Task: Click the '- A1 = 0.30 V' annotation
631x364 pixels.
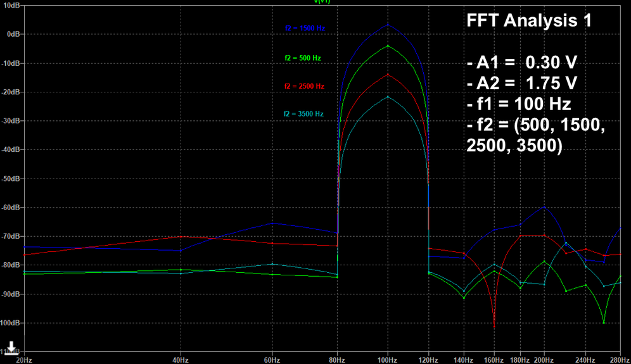Action: 522,62
